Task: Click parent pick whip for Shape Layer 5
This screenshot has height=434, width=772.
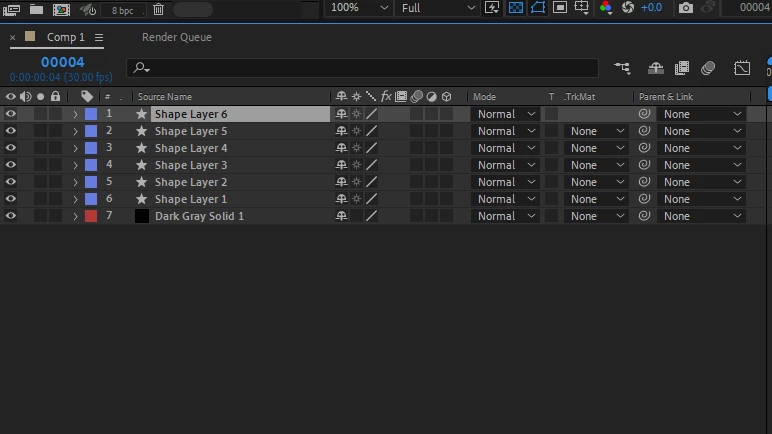Action: pos(644,131)
